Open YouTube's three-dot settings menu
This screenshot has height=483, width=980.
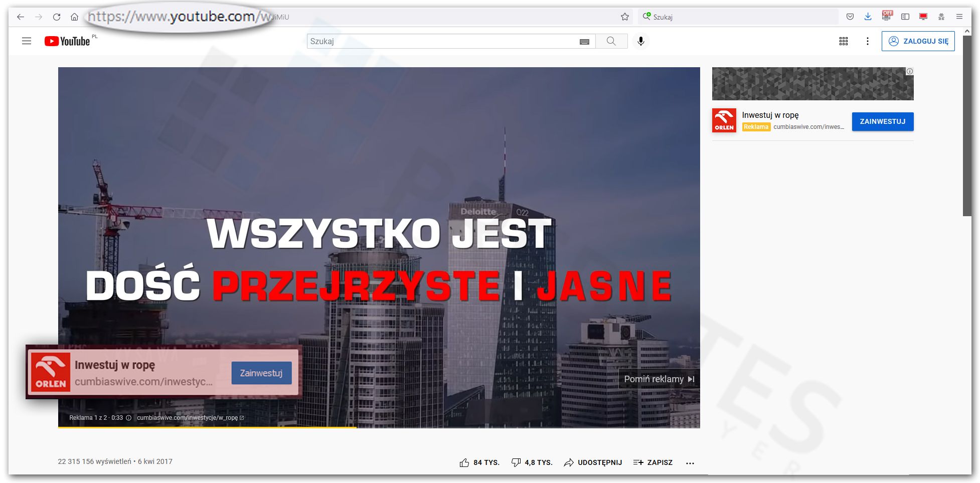868,41
